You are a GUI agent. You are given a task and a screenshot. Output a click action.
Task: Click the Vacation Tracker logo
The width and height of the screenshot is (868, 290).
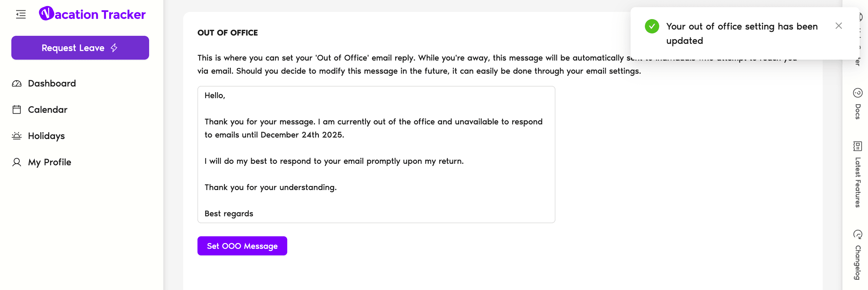tap(92, 14)
